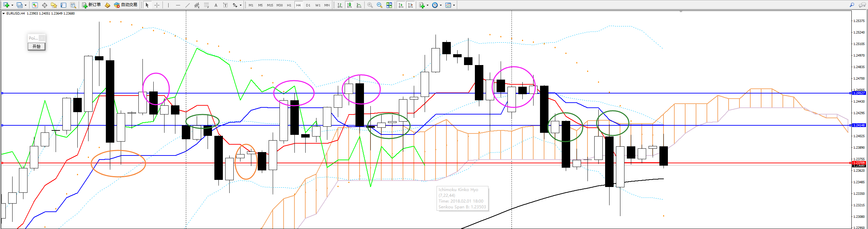Click the 新订单 new order button
868x229 pixels.
click(x=92, y=5)
